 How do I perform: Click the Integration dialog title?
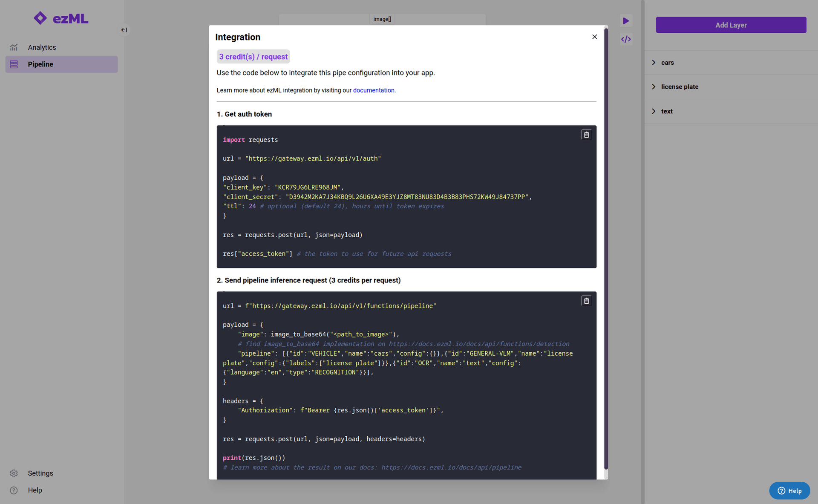[x=238, y=37]
